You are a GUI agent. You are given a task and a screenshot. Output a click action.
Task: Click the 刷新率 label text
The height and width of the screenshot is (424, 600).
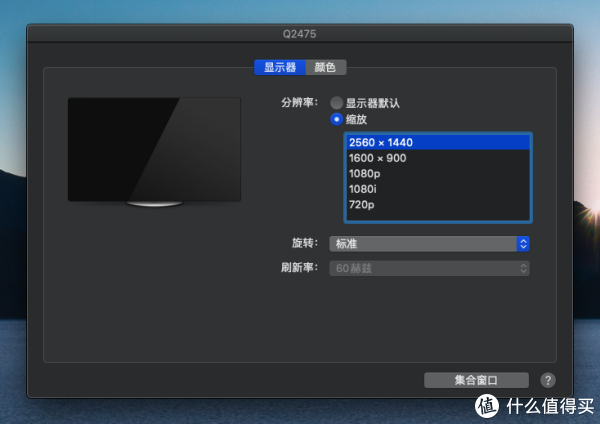point(299,268)
